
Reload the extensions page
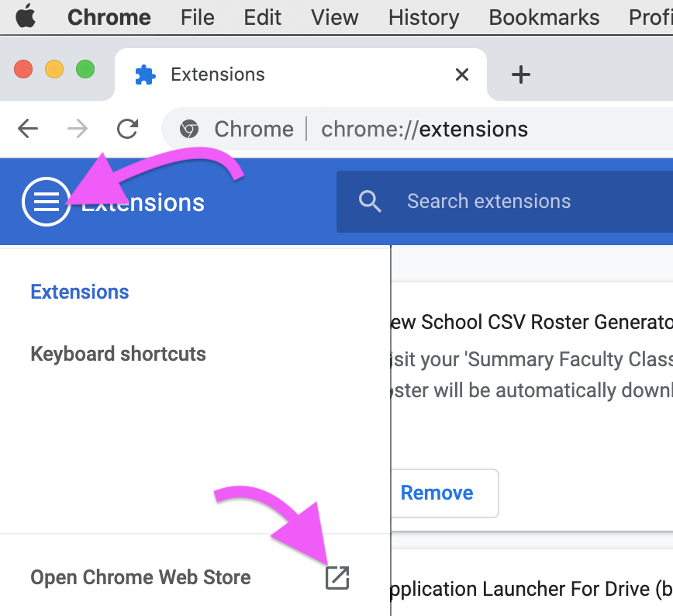click(127, 129)
